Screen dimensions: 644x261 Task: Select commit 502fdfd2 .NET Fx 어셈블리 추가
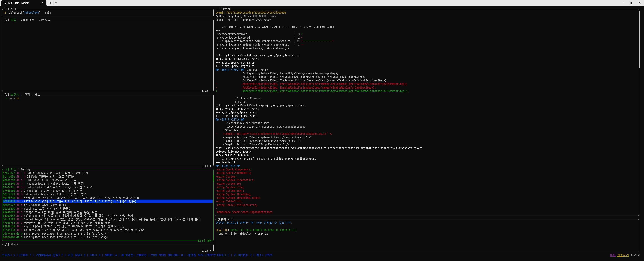coord(108,194)
